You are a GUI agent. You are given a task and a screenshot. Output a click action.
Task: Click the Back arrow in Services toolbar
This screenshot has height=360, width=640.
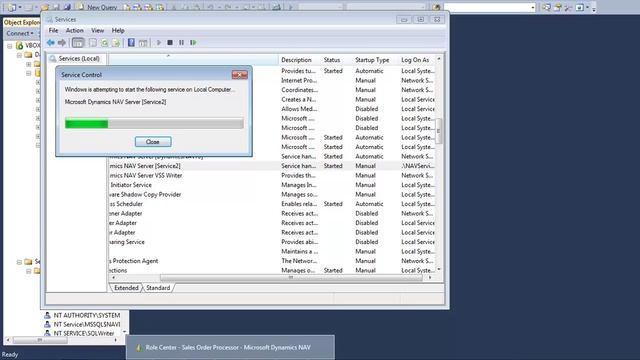tap(51, 42)
